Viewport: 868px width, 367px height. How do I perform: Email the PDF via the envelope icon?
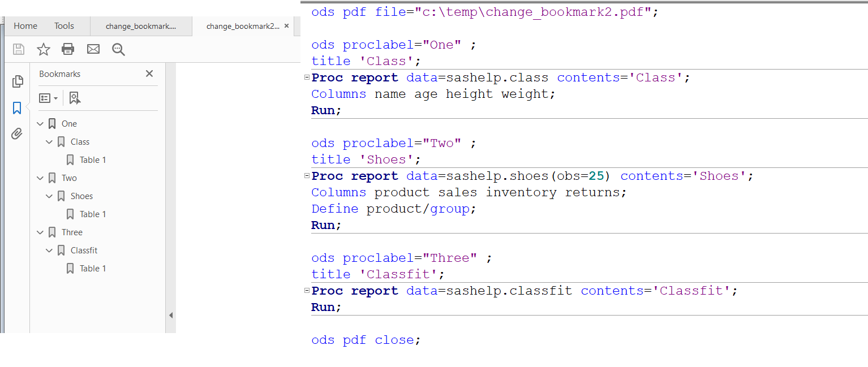coord(93,49)
